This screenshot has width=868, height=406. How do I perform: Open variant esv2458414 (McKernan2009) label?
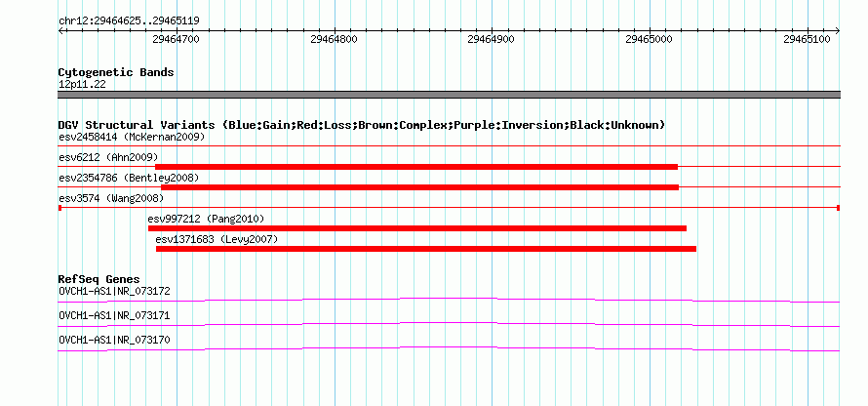pyautogui.click(x=132, y=137)
